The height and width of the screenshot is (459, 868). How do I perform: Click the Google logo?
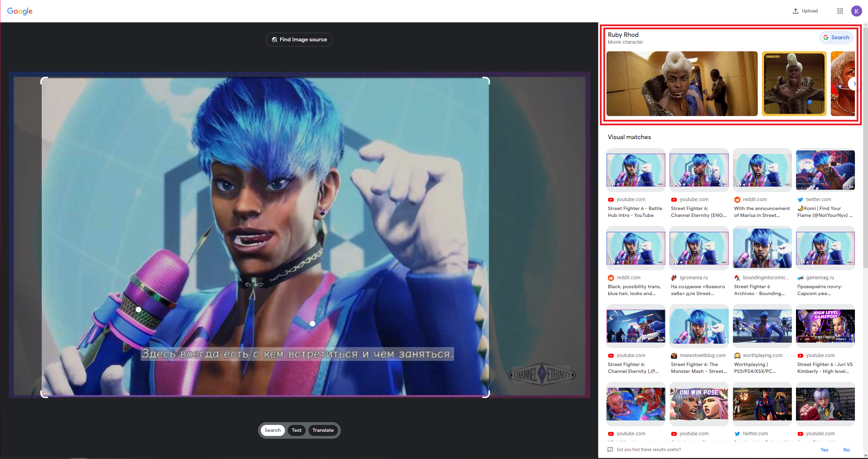tap(20, 11)
